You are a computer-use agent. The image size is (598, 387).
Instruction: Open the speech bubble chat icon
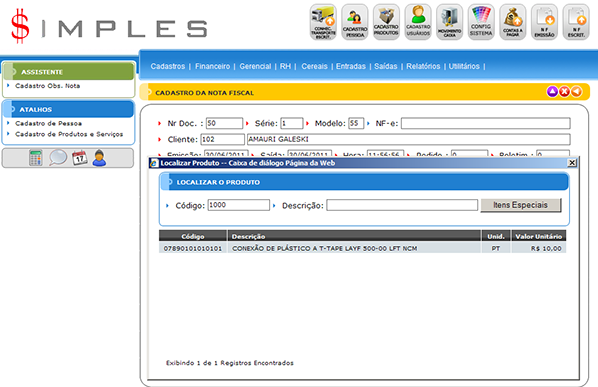[x=58, y=157]
